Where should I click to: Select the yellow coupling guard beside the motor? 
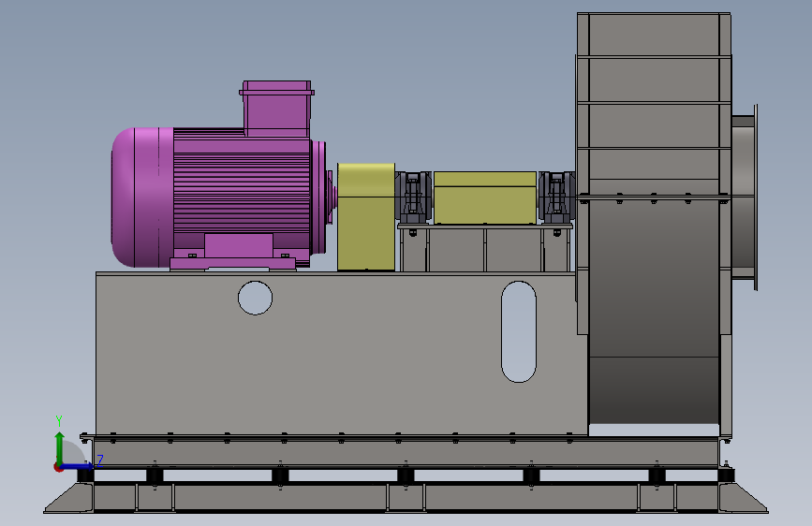pos(366,217)
